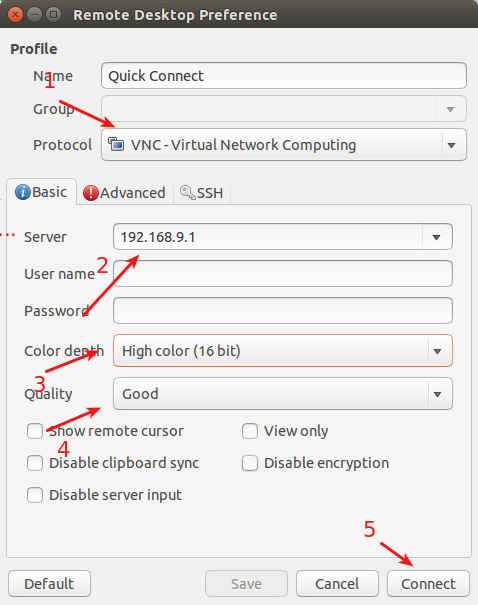Minimize the Remote Desktop Preference window

[x=34, y=15]
